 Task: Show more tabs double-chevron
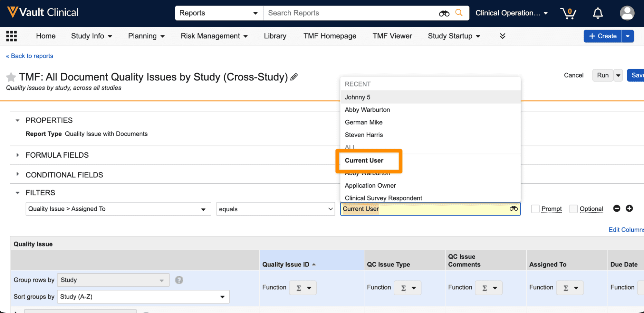503,36
